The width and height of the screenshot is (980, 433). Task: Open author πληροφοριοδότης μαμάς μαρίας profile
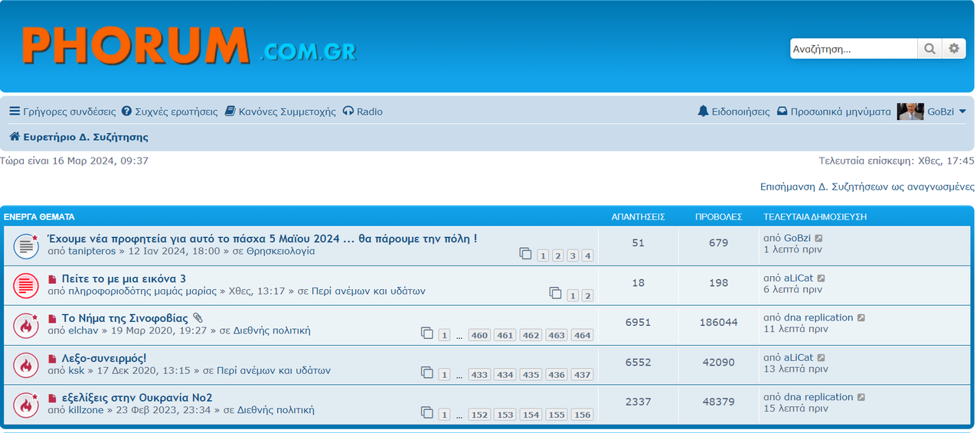(x=142, y=291)
